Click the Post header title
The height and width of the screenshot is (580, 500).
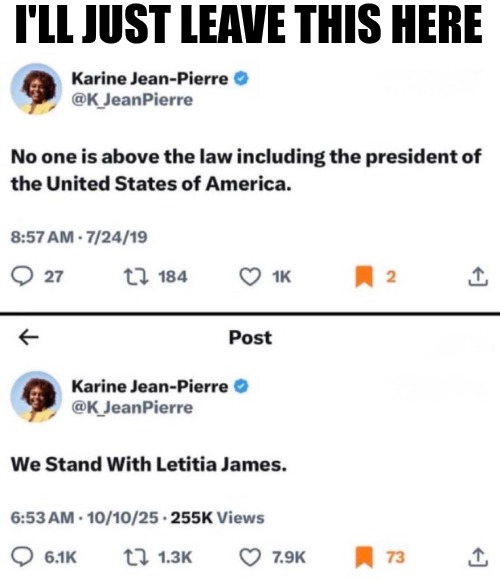(250, 337)
